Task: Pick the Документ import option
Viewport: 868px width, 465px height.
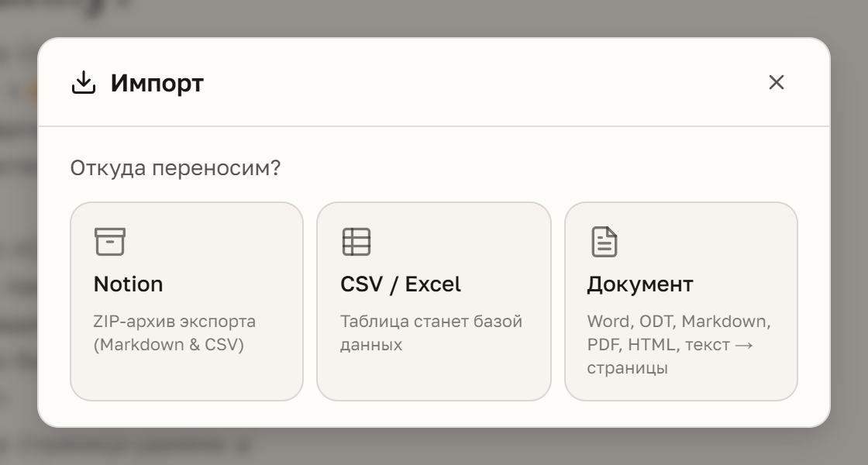Action: tap(681, 301)
